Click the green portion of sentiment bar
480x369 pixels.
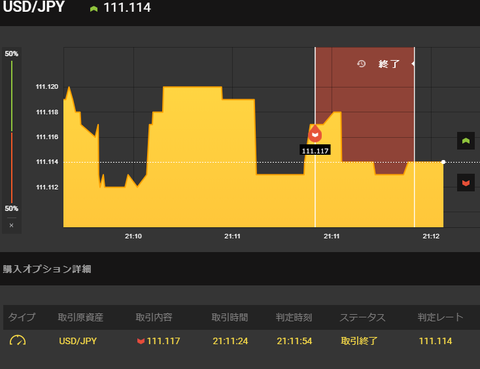(x=12, y=96)
